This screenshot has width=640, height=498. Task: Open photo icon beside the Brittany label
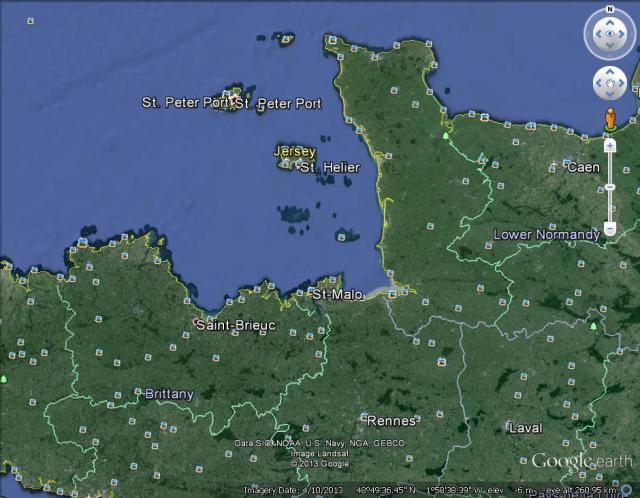pos(138,391)
